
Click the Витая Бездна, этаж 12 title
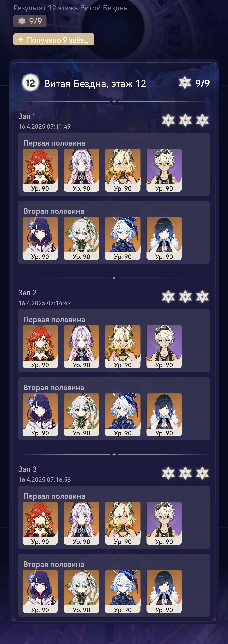point(95,84)
